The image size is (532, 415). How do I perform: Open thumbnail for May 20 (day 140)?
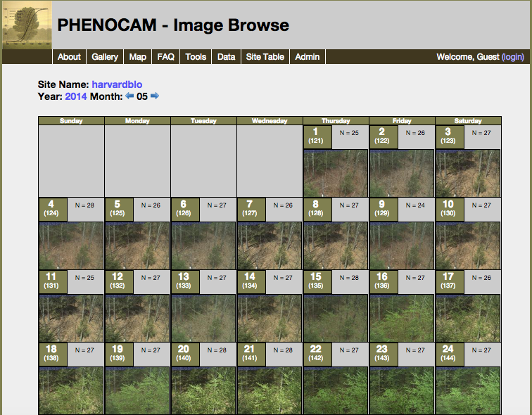203,390
